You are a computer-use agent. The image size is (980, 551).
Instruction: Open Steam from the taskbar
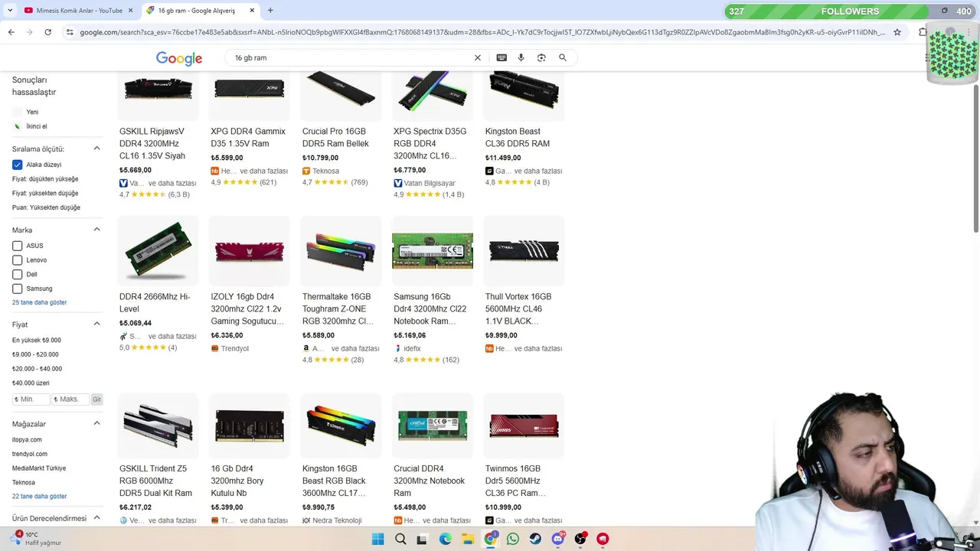[x=535, y=539]
